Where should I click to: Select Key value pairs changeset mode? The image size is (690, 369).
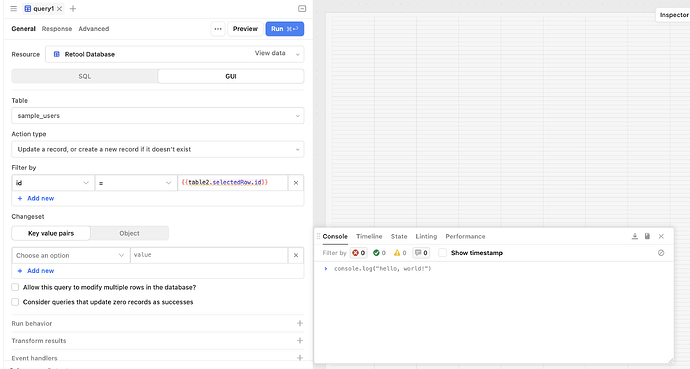[51, 234]
